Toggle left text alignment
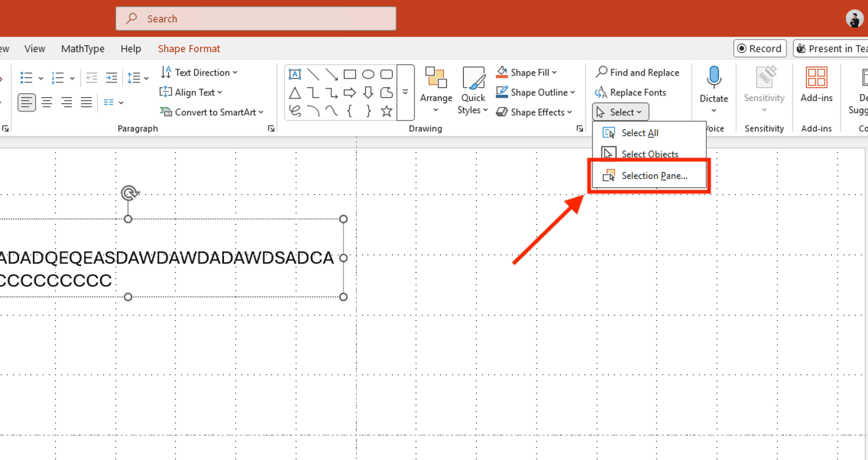The width and height of the screenshot is (868, 460). click(x=27, y=102)
